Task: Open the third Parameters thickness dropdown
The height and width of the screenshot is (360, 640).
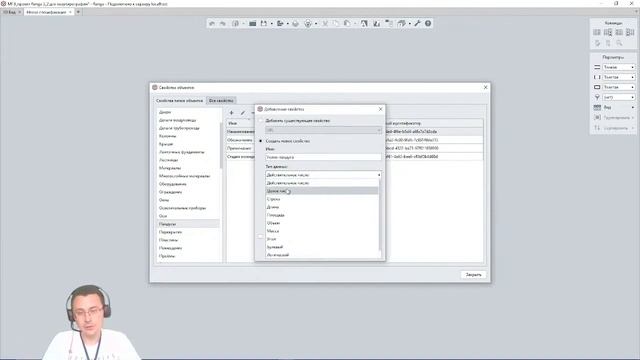Action: 619,87
